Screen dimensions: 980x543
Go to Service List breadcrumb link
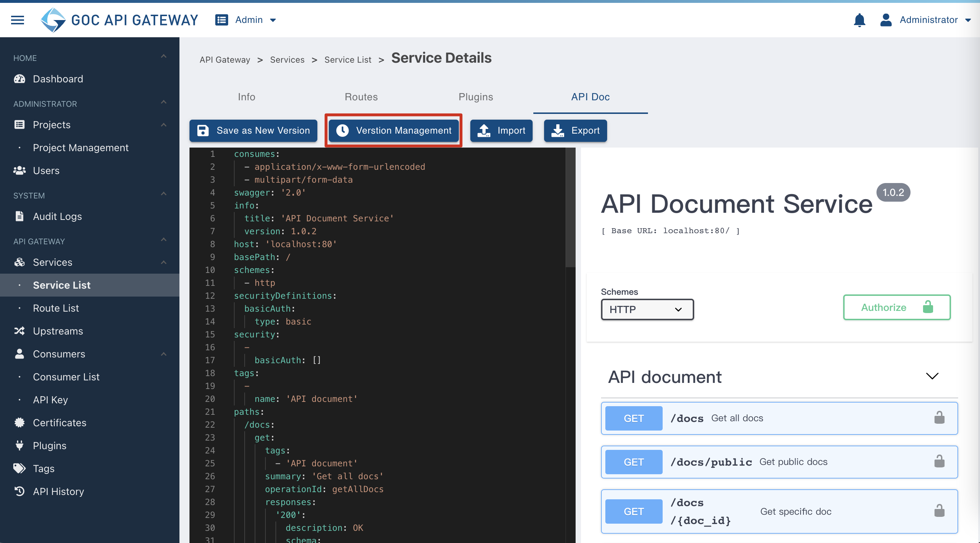pyautogui.click(x=348, y=60)
